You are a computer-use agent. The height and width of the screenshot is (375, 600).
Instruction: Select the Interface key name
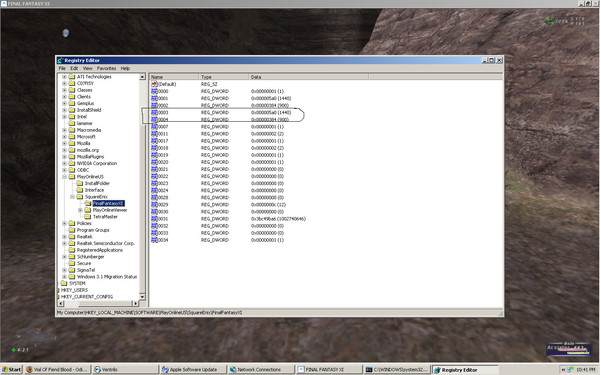94,190
